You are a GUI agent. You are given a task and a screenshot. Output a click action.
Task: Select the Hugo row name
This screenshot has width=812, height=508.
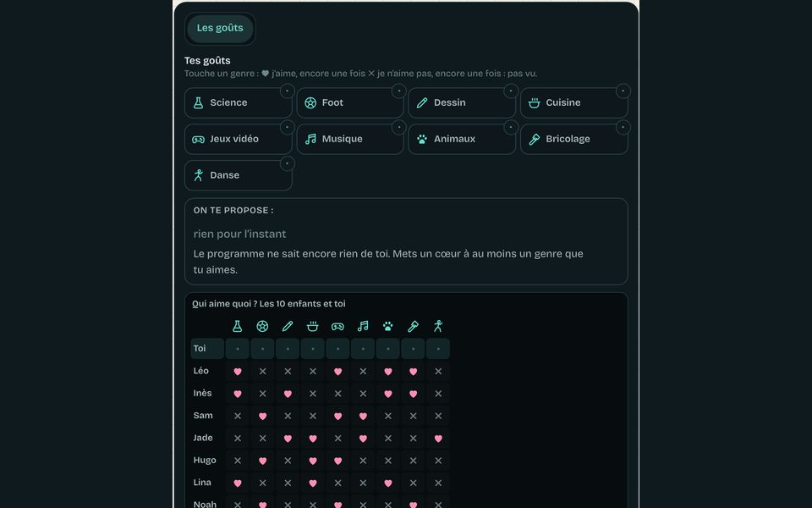(205, 461)
